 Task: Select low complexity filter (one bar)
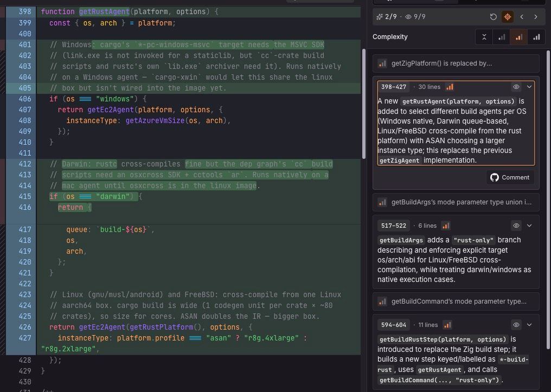coord(502,37)
